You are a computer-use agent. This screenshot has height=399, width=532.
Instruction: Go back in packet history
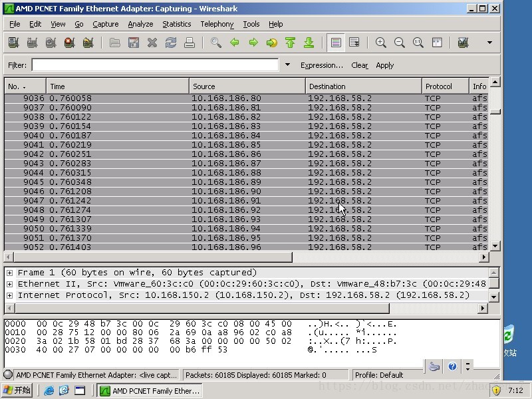(235, 43)
